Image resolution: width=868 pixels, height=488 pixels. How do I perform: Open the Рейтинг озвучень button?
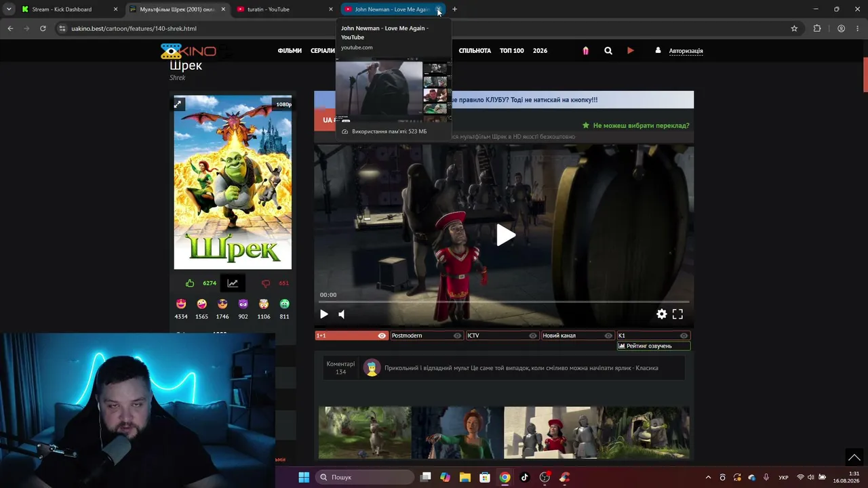654,346
